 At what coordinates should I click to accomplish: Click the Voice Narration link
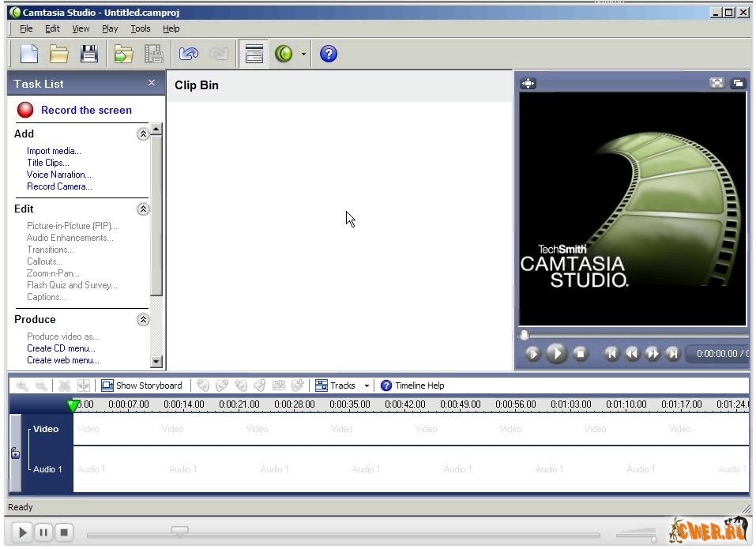(58, 175)
